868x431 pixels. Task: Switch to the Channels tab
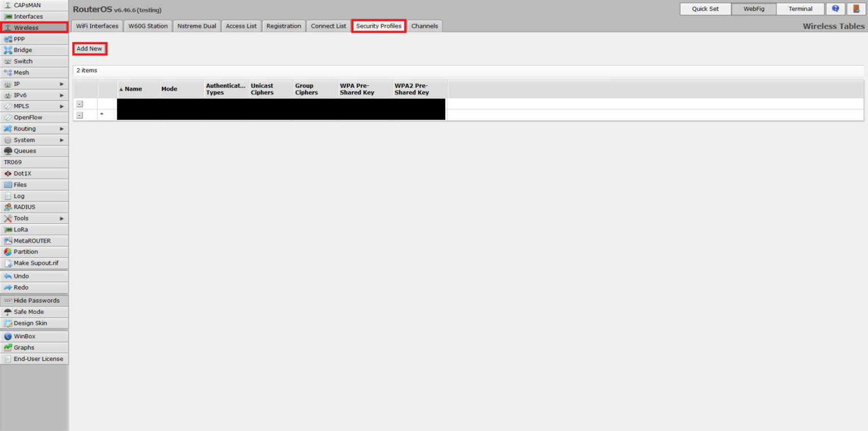(424, 26)
